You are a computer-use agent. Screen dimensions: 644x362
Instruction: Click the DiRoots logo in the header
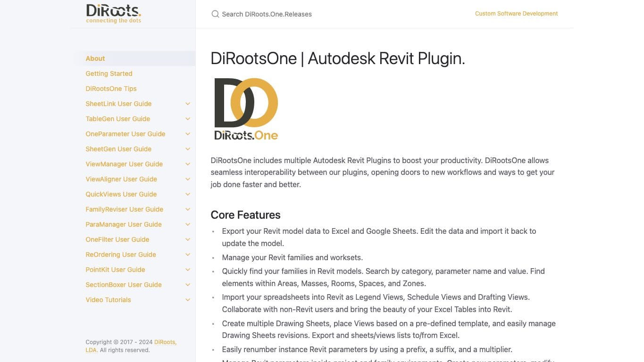[x=114, y=14]
